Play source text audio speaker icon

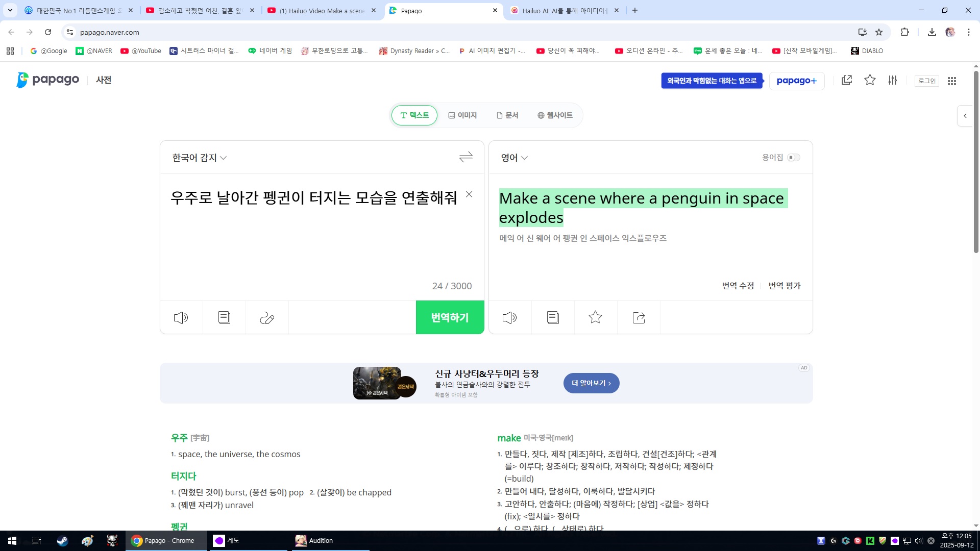pos(181,318)
